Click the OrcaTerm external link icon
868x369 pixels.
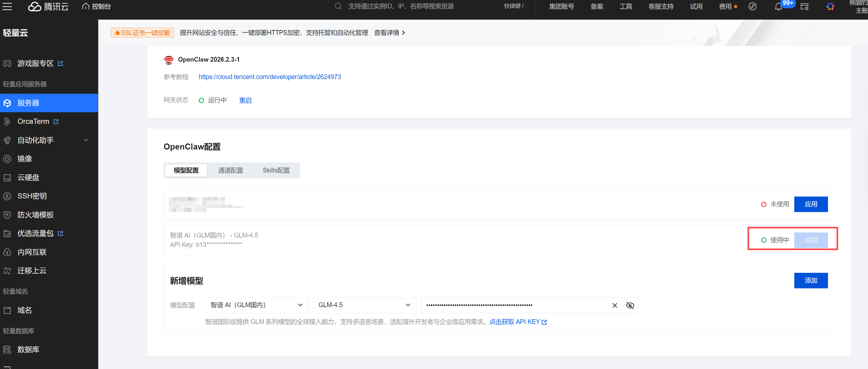click(x=56, y=121)
